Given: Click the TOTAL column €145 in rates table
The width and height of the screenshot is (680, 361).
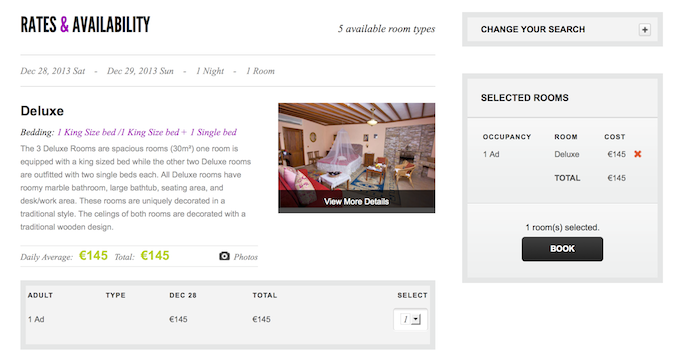Looking at the screenshot, I should [262, 319].
